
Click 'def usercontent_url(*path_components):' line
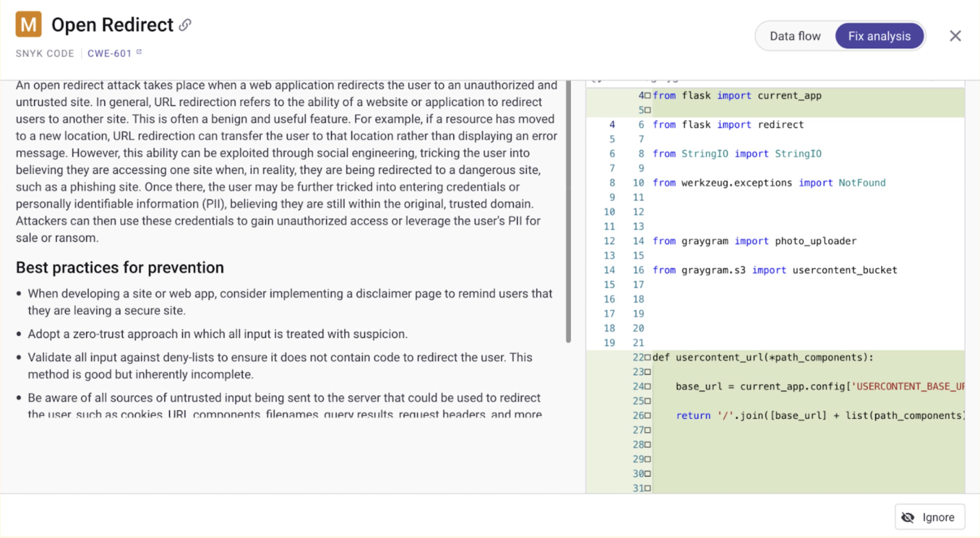tap(763, 357)
